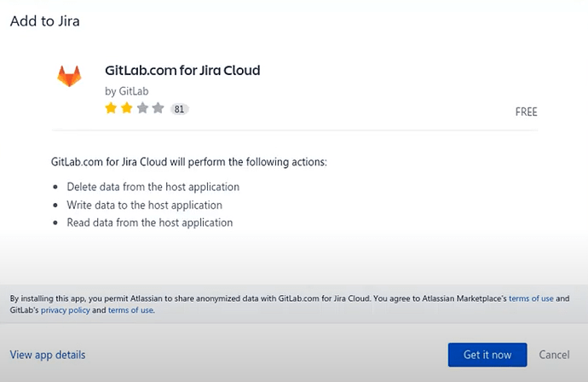
Task: Open View app details link
Action: click(x=48, y=355)
